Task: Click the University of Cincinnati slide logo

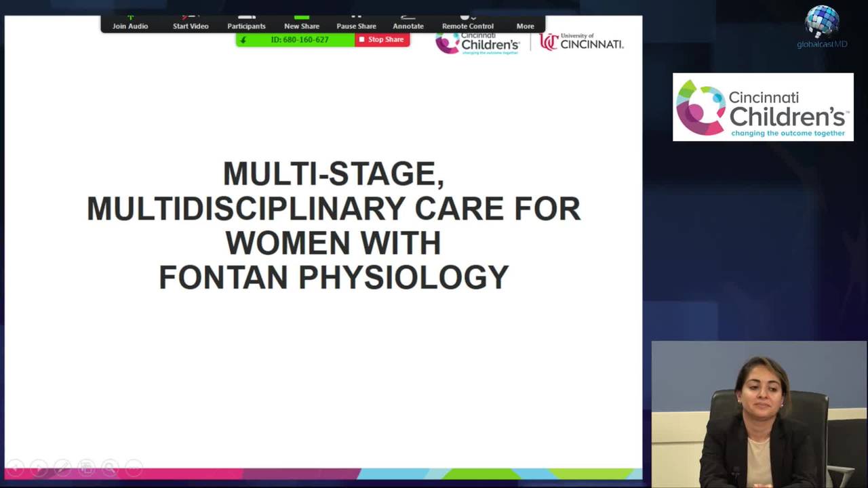Action: pyautogui.click(x=581, y=43)
